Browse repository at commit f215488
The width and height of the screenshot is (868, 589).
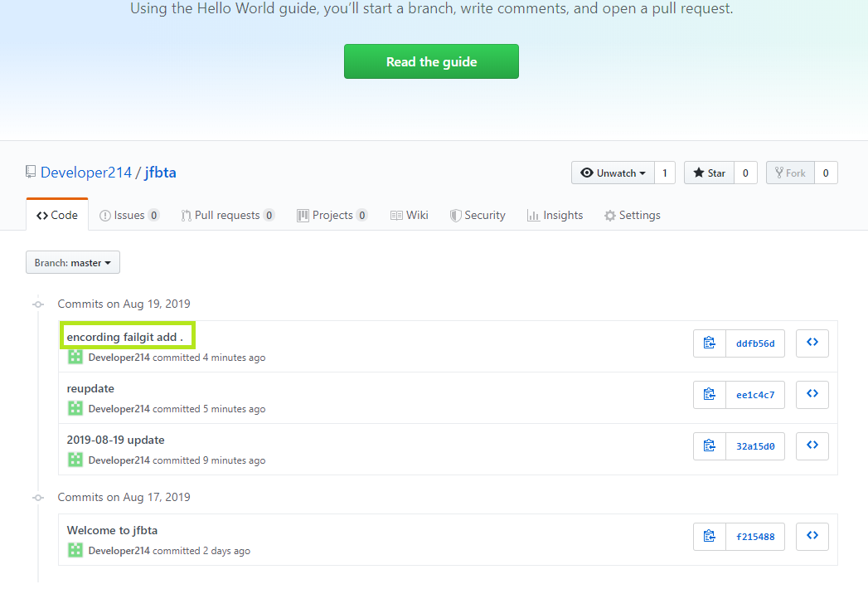tap(812, 537)
